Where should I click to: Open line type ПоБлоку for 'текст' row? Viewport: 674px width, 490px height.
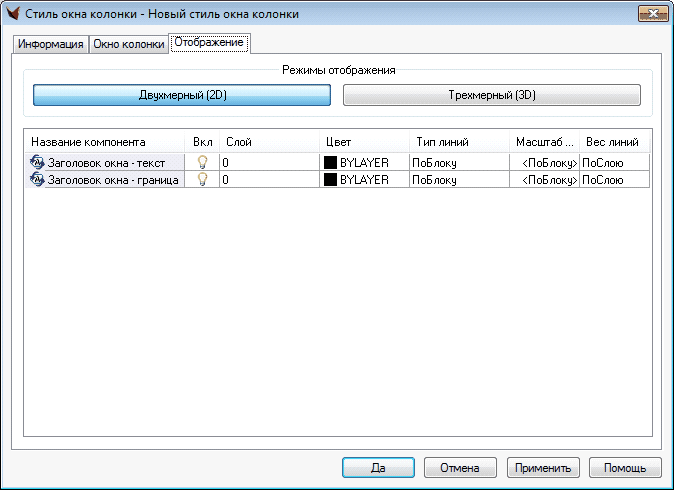point(458,161)
